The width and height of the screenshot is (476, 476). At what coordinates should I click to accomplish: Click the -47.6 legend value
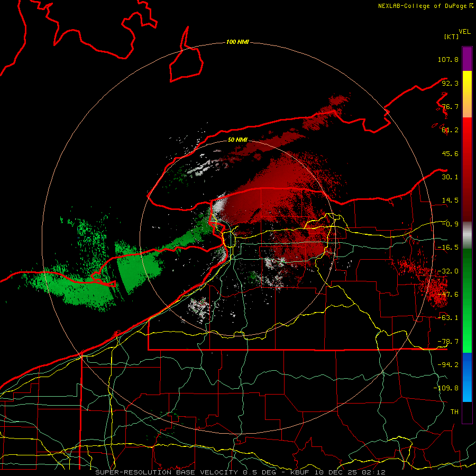click(448, 295)
